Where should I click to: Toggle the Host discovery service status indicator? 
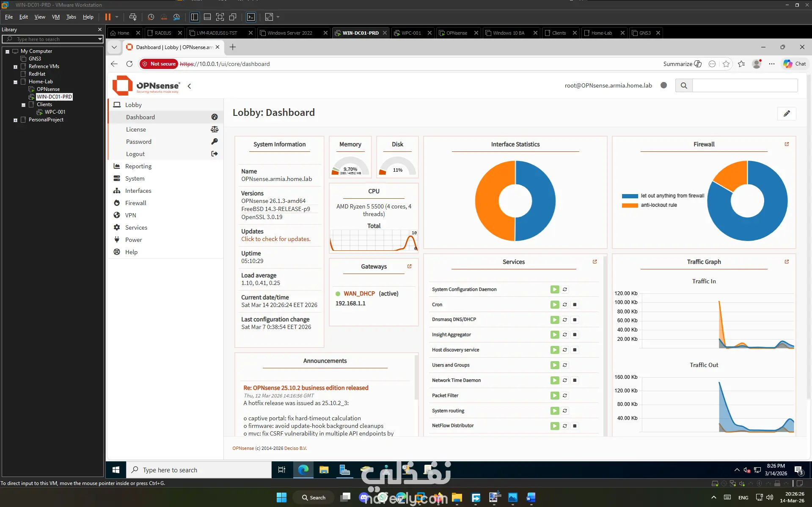(554, 350)
